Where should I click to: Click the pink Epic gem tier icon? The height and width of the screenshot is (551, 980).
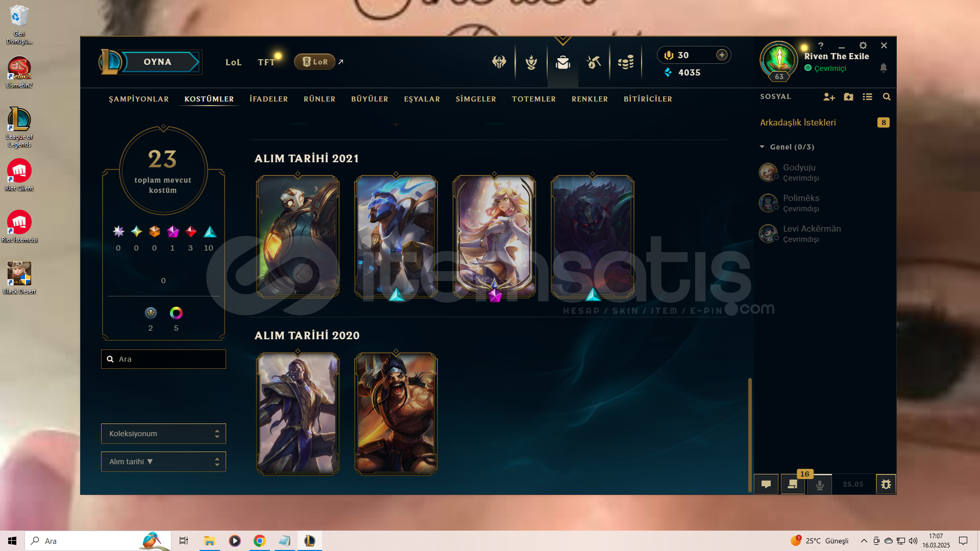pos(173,232)
